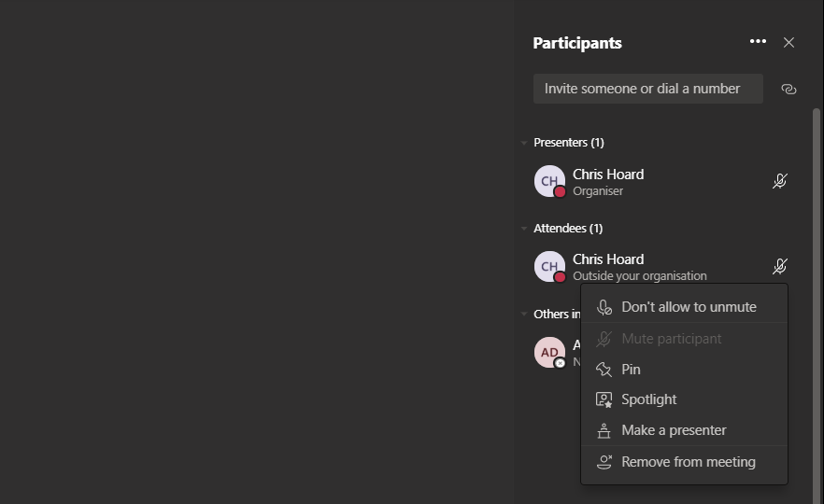824x504 pixels.
Task: Click the organiser Chris Hoard avatar
Action: click(549, 181)
